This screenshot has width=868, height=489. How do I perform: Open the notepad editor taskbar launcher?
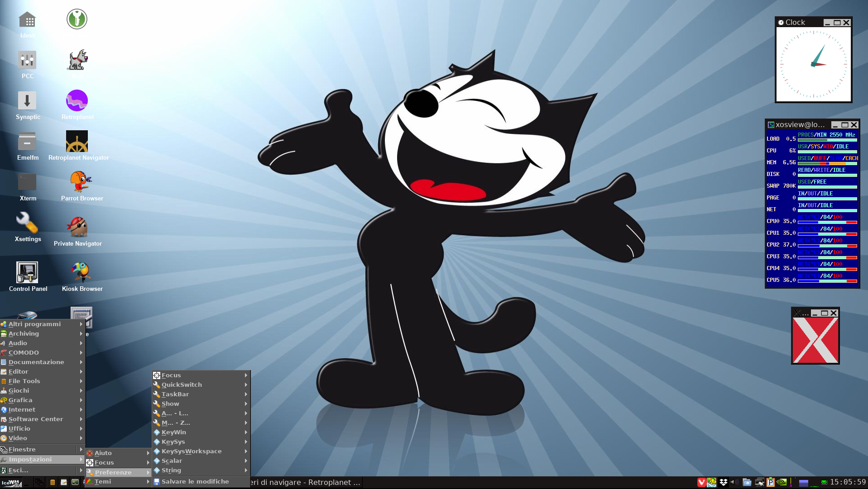pyautogui.click(x=64, y=483)
